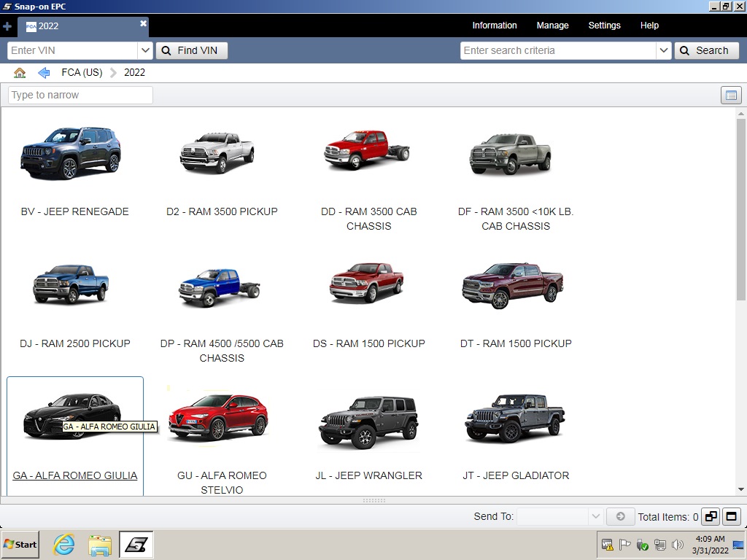This screenshot has height=560, width=747.
Task: Close the 2022 tab
Action: [x=143, y=23]
